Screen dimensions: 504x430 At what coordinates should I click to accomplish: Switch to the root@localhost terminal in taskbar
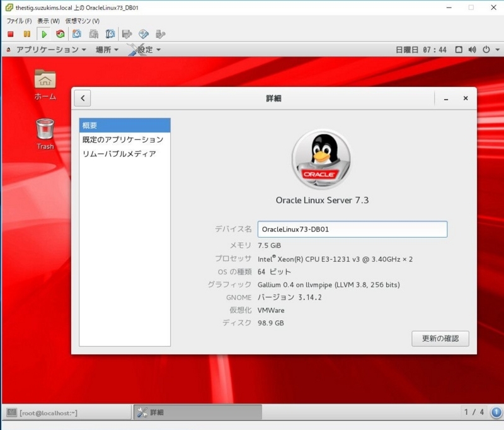click(x=67, y=412)
